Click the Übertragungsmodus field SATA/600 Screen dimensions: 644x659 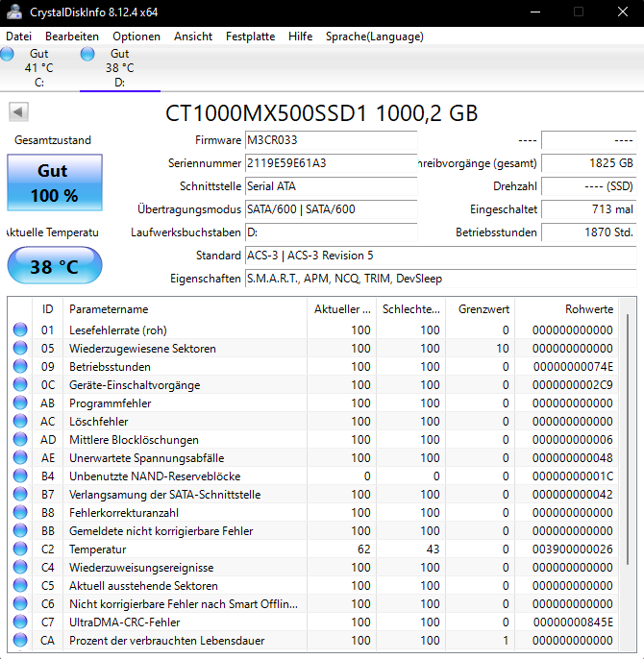(331, 209)
